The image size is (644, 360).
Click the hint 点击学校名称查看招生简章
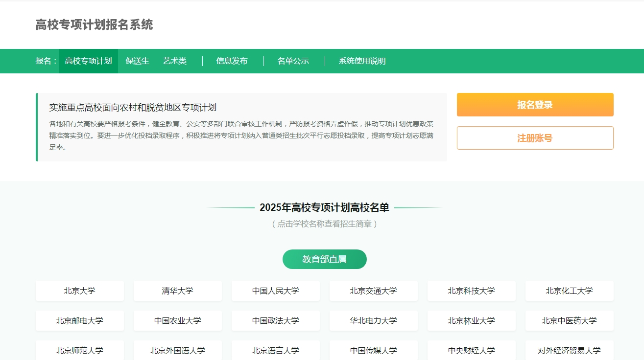[324, 224]
